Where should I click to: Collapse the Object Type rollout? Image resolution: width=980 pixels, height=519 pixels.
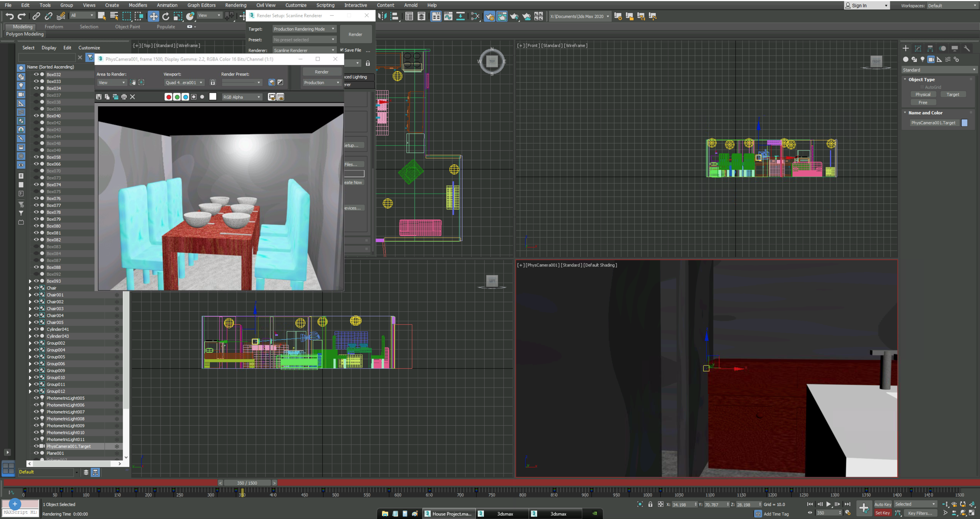905,80
